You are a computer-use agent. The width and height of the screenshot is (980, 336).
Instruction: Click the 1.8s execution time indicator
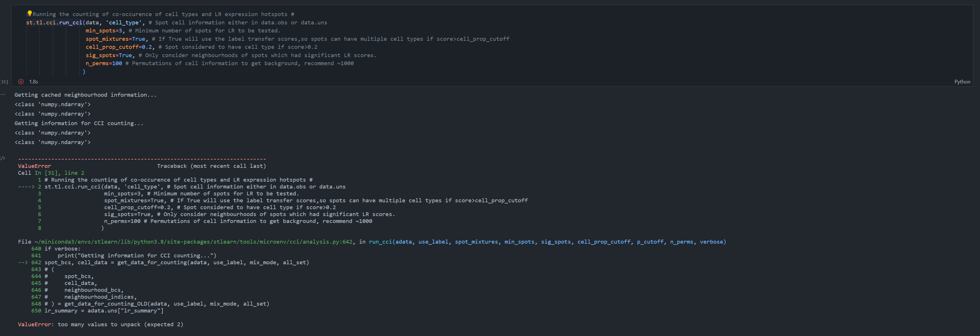(x=34, y=81)
